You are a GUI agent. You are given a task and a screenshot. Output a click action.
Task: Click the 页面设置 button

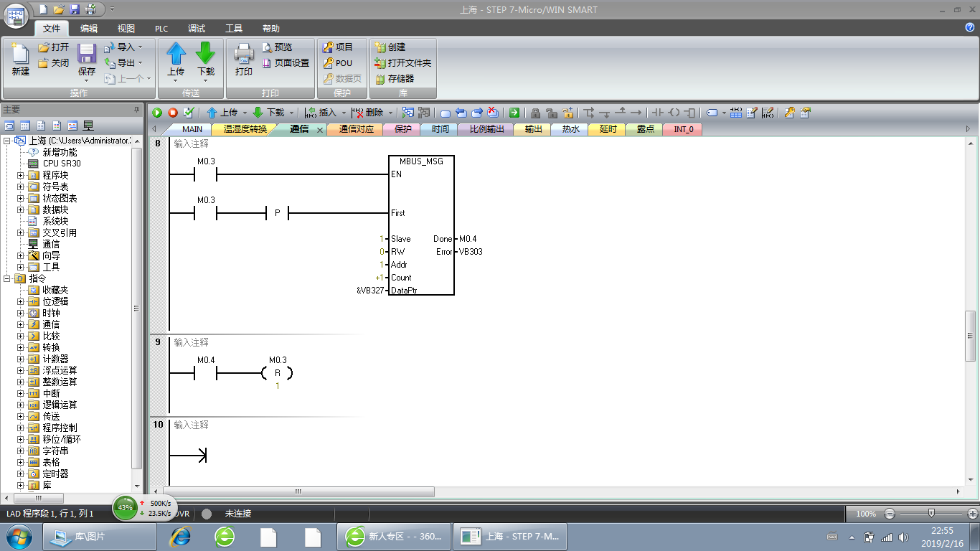click(286, 63)
